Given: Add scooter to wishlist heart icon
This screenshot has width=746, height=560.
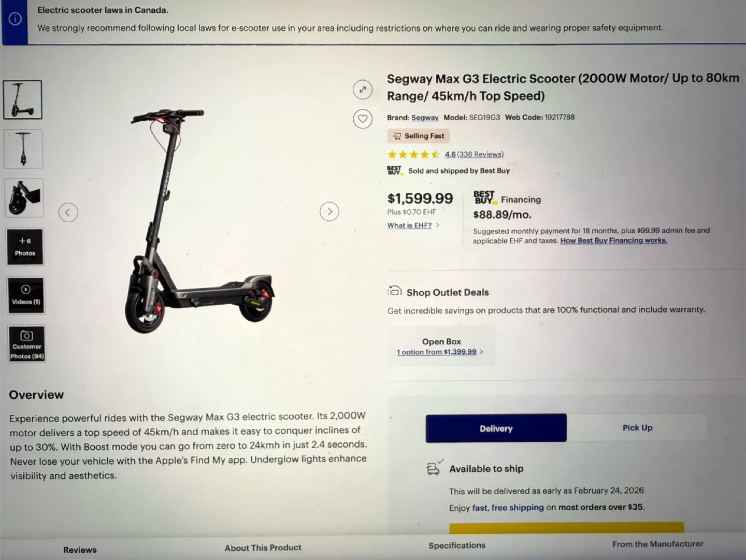Looking at the screenshot, I should tap(363, 119).
